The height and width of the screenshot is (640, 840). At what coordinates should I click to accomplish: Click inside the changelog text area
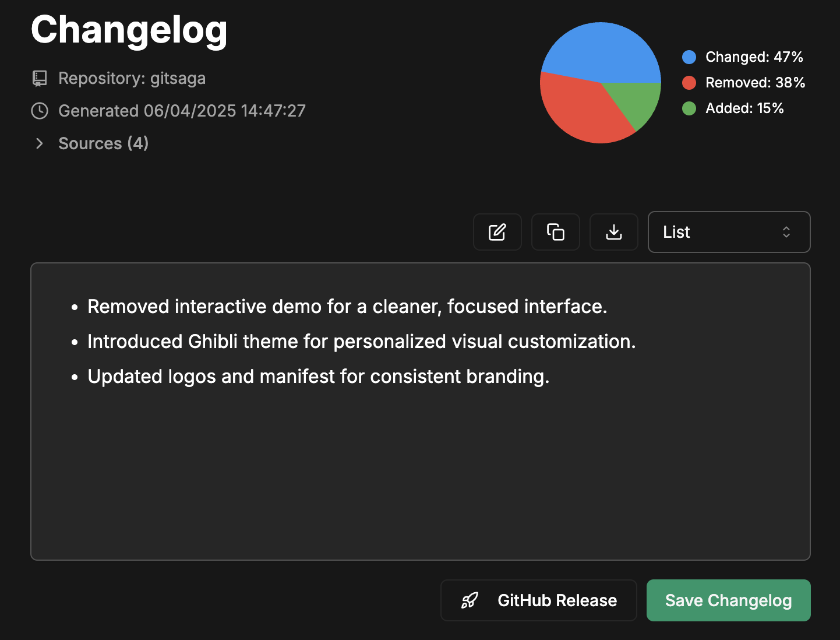(x=419, y=466)
